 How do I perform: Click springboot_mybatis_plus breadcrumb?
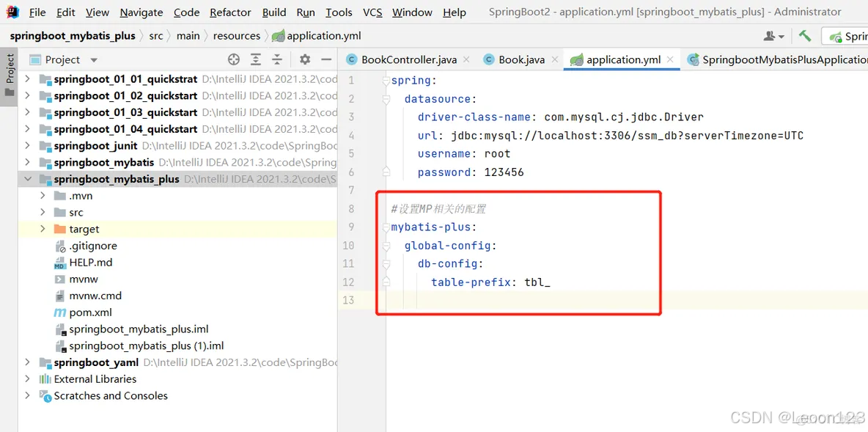click(73, 36)
